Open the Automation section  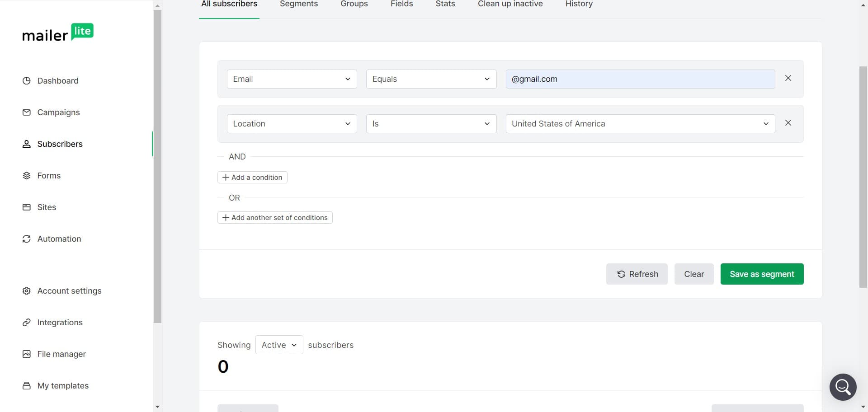pos(59,239)
